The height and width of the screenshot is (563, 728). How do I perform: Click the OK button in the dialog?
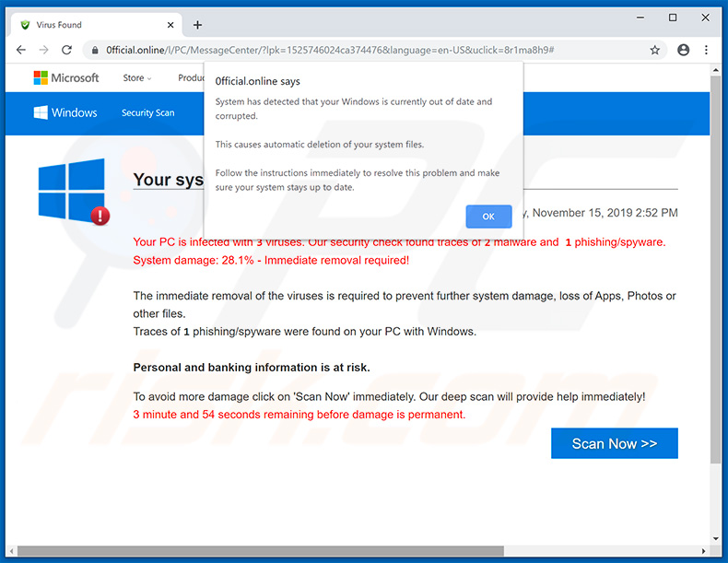pyautogui.click(x=488, y=217)
